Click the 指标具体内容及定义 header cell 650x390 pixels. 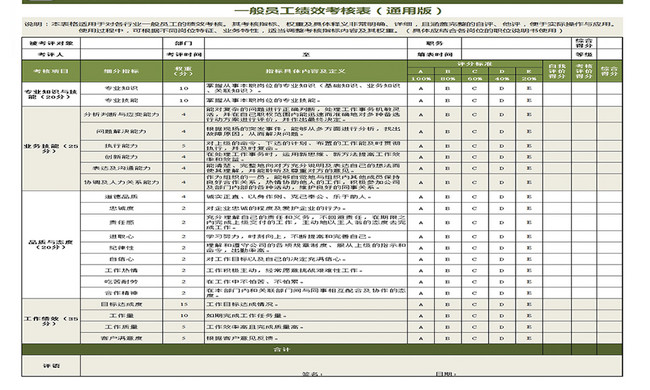[306, 71]
